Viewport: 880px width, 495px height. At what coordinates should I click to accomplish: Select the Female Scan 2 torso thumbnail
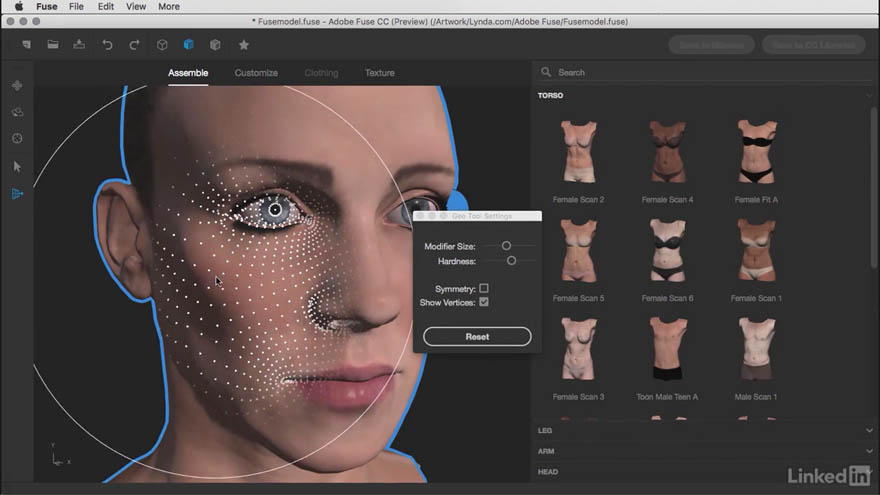[579, 152]
